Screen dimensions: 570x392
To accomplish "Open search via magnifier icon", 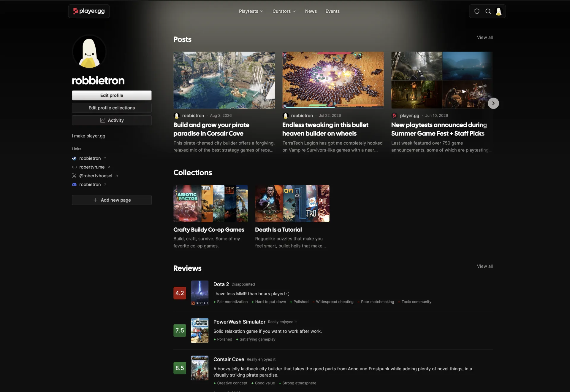I will point(488,11).
